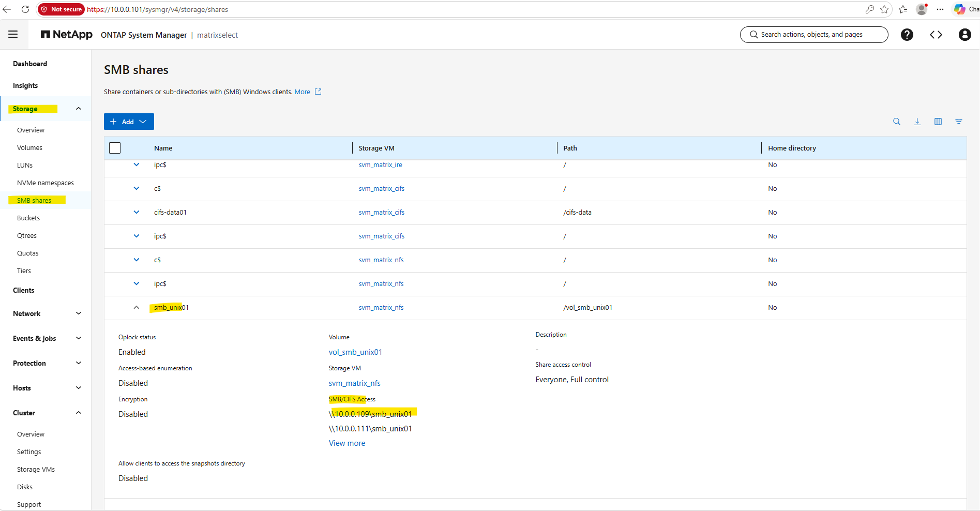Download the SMB shares list
The image size is (980, 511).
point(917,122)
